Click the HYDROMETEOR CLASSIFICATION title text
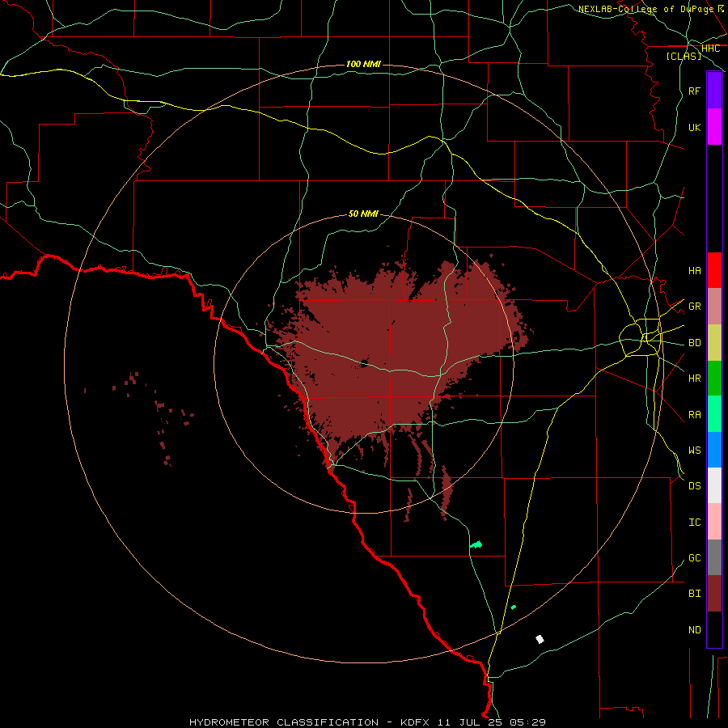The width and height of the screenshot is (728, 728). click(284, 722)
